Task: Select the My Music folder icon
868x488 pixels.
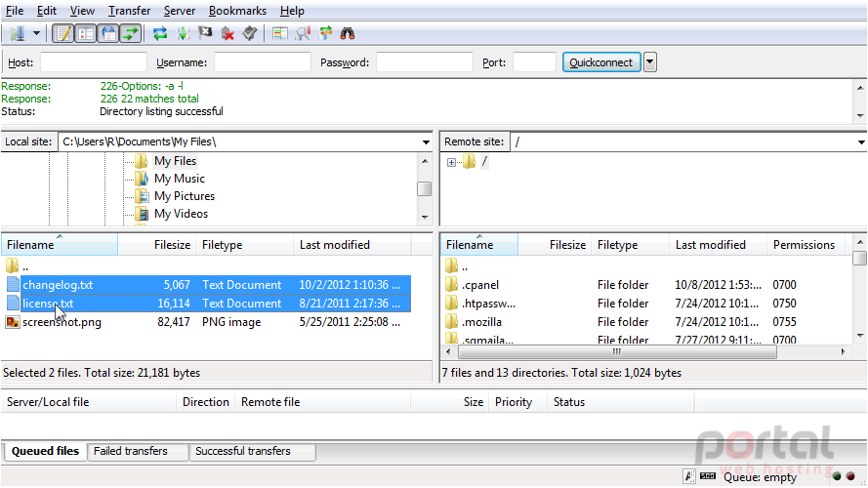Action: click(142, 179)
